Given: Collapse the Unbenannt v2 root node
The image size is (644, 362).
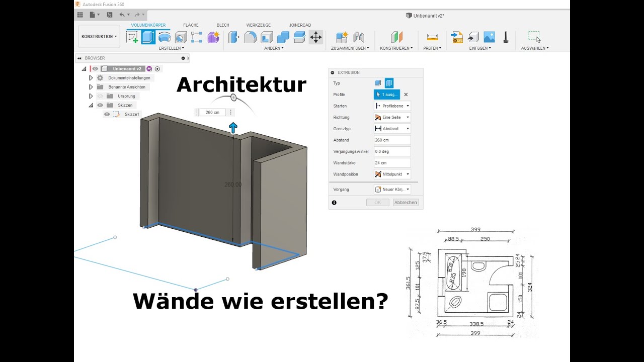Looking at the screenshot, I should point(84,69).
